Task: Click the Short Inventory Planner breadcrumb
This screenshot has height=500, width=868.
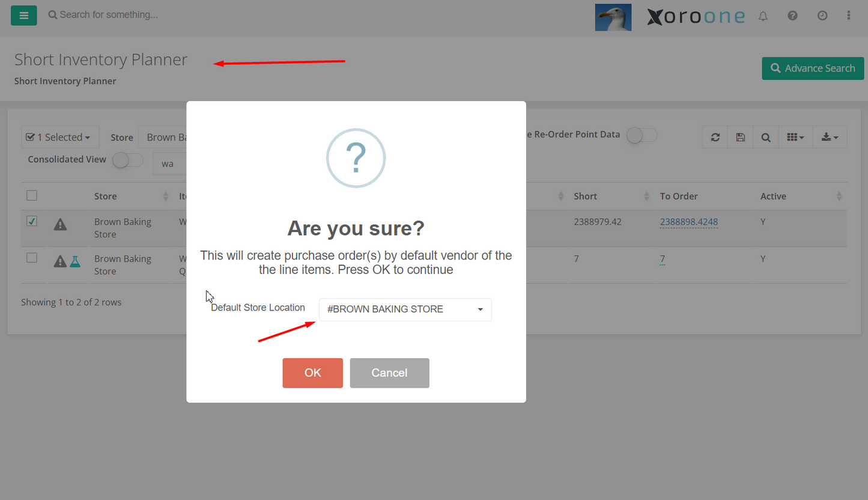Action: coord(65,81)
